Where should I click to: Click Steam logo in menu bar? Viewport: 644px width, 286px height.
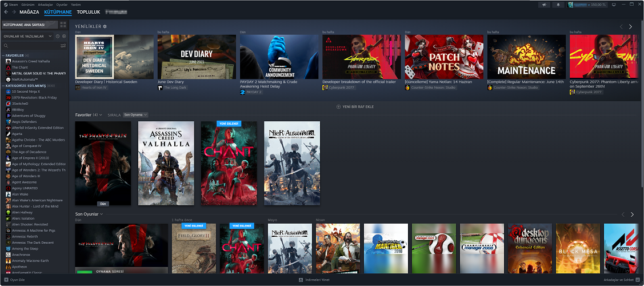point(5,5)
